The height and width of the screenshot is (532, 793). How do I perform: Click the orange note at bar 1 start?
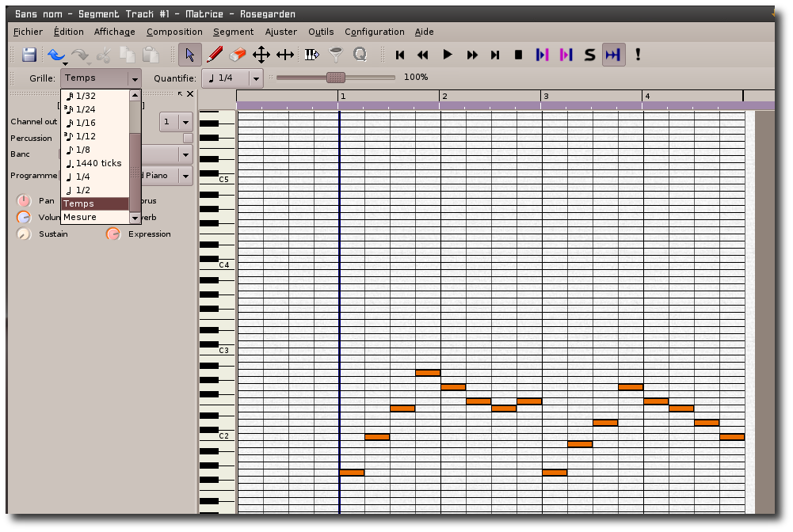(x=352, y=473)
